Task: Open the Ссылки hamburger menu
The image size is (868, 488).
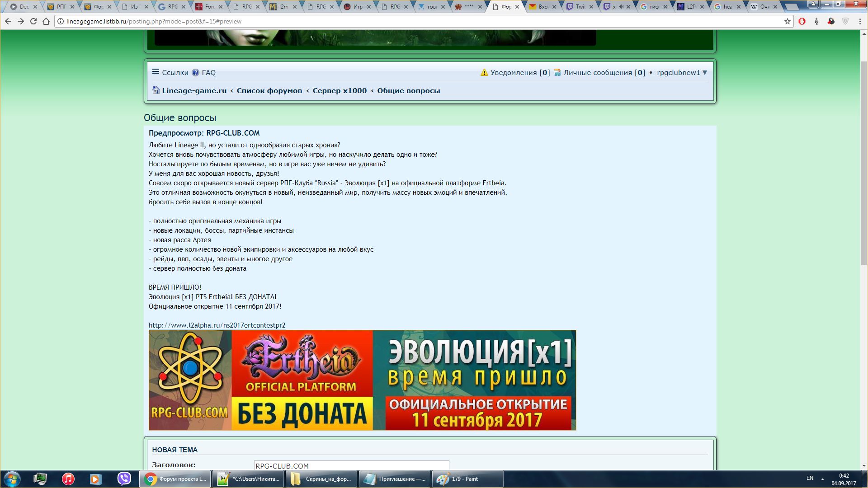Action: tap(170, 72)
